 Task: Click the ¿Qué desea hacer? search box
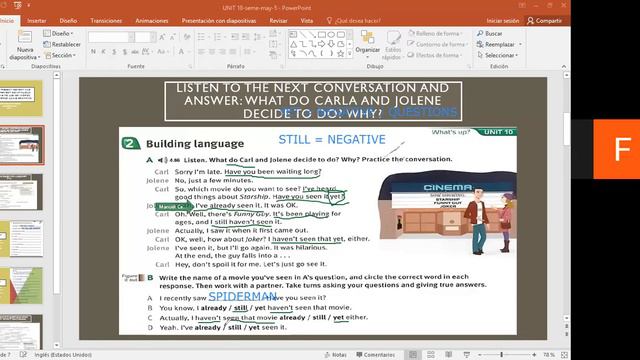coord(353,20)
